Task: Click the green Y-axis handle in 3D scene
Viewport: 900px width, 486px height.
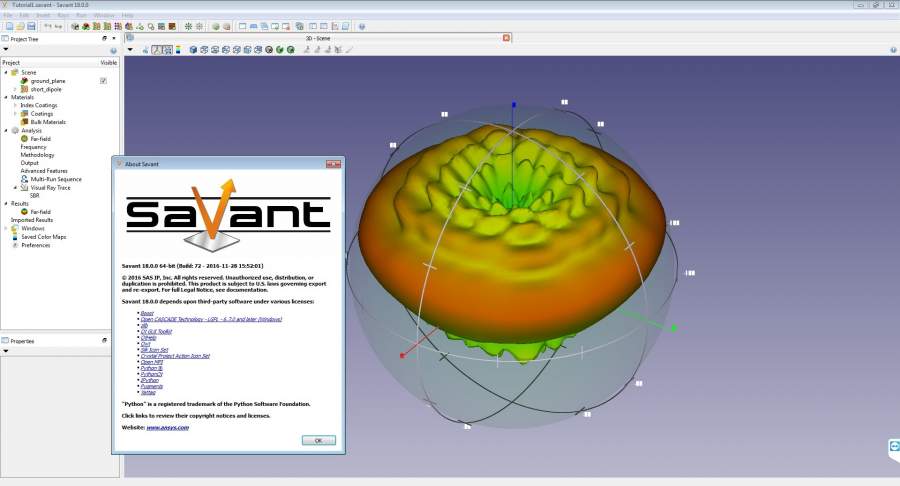Action: coord(674,328)
